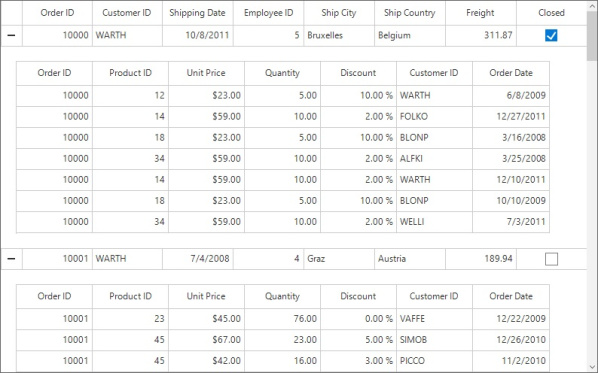Select the PICCO customer ID cell
The image size is (598, 373).
434,361
